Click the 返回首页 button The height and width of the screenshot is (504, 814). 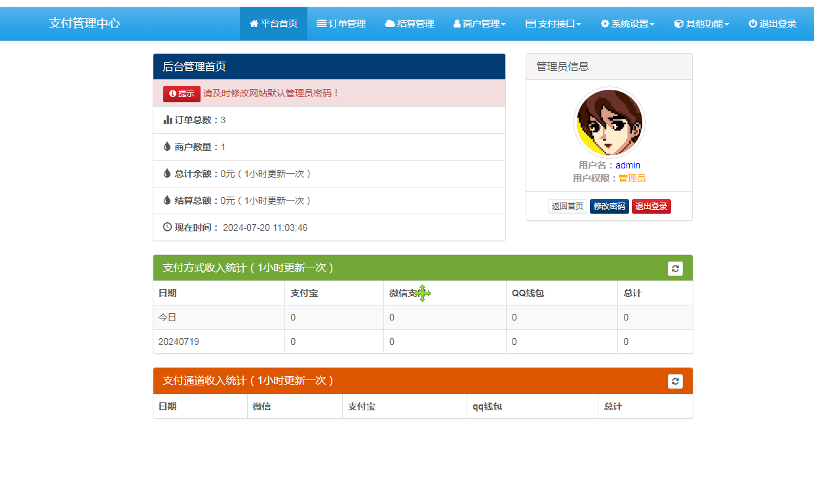coord(567,206)
